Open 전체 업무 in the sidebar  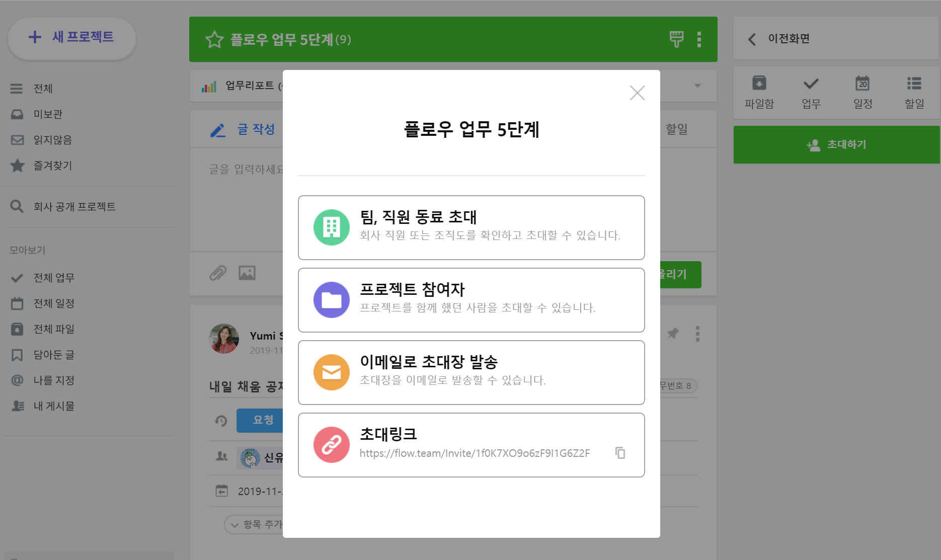pyautogui.click(x=54, y=278)
